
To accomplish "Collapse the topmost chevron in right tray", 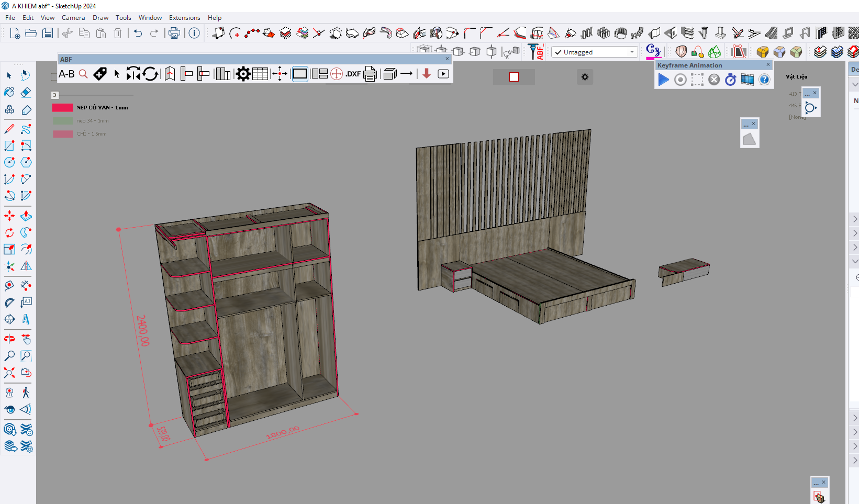I will tap(854, 84).
